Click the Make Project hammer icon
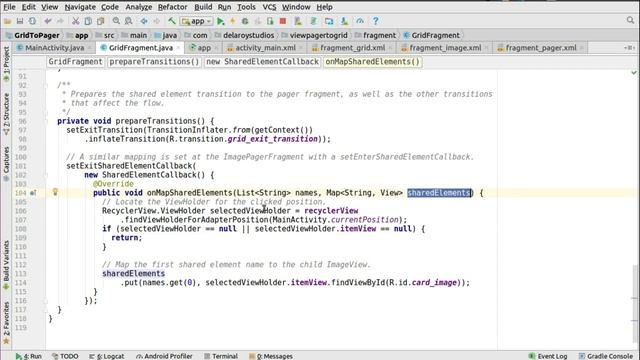The width and height of the screenshot is (640, 360). tap(172, 21)
